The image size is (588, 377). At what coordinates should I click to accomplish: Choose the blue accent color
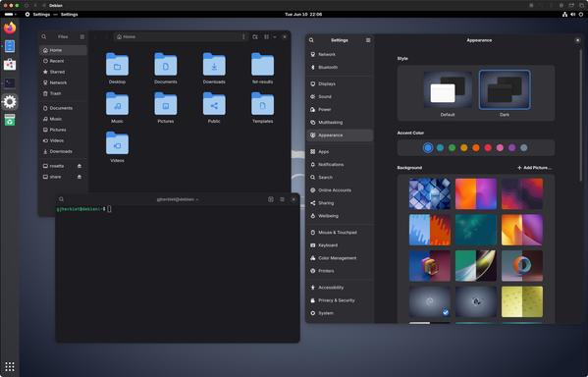(428, 148)
